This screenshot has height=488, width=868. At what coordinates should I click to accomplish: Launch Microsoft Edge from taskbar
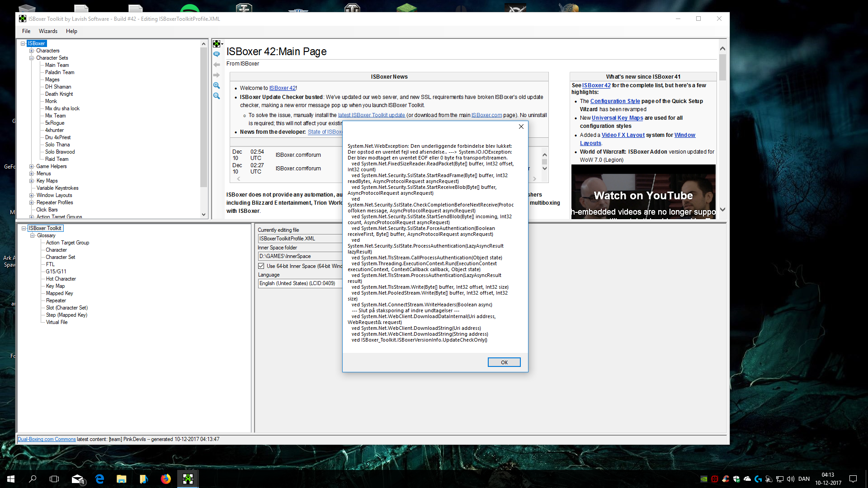(99, 479)
